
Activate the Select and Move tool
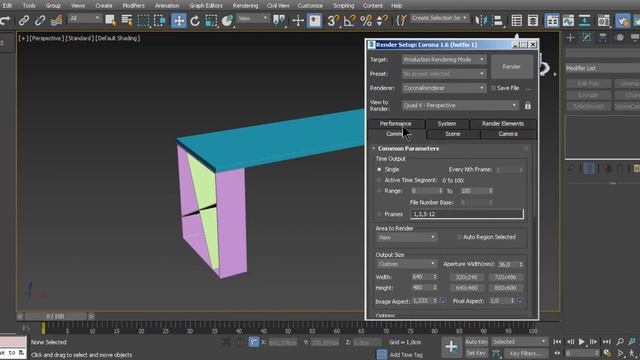click(x=179, y=20)
